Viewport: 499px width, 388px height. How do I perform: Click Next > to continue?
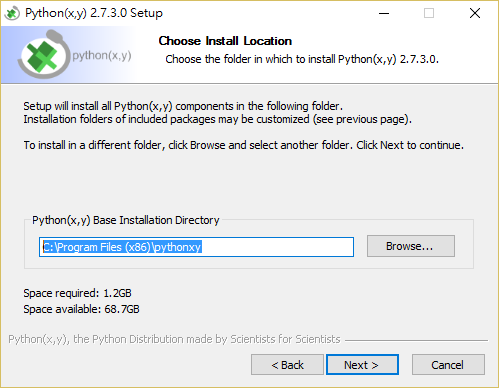[x=362, y=365]
